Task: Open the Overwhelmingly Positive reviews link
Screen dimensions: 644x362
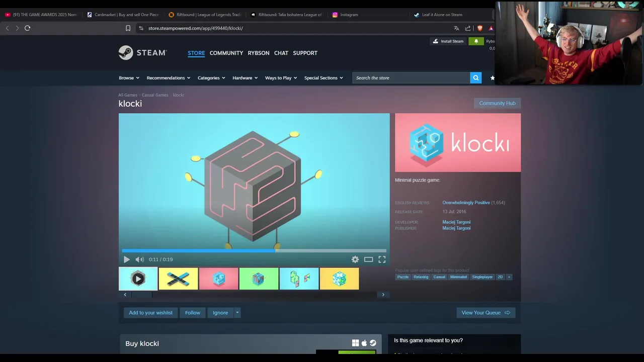Action: pyautogui.click(x=466, y=203)
